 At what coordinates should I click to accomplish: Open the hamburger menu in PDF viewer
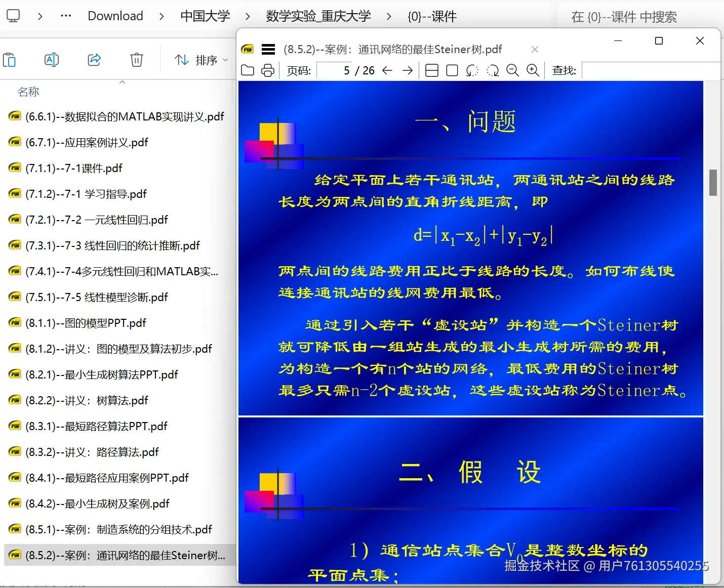(x=268, y=49)
